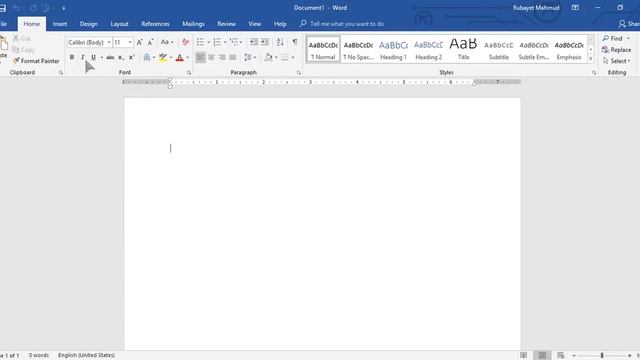Open Styles pane launcher
Screen dimensions: 640x360
click(x=594, y=73)
